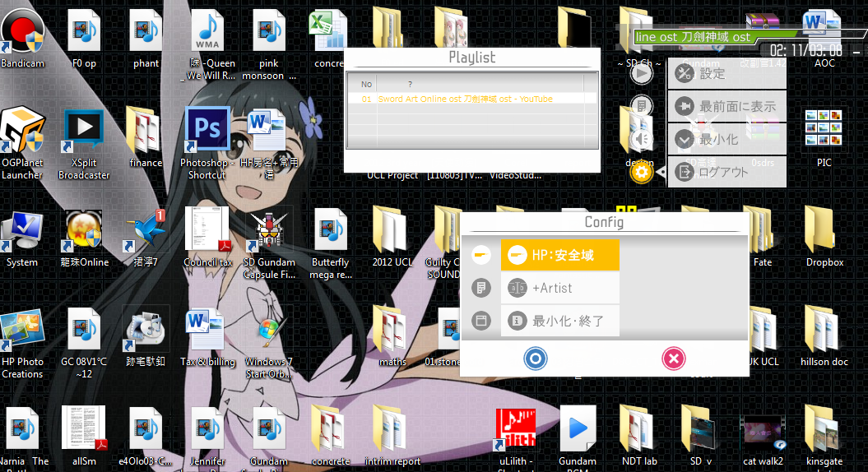Image resolution: width=868 pixels, height=472 pixels.
Task: Click the speaker volume icon in the widget
Action: 641,139
